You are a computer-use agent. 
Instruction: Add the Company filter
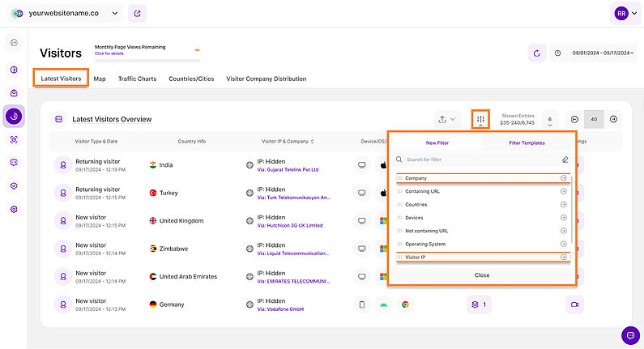coord(563,178)
